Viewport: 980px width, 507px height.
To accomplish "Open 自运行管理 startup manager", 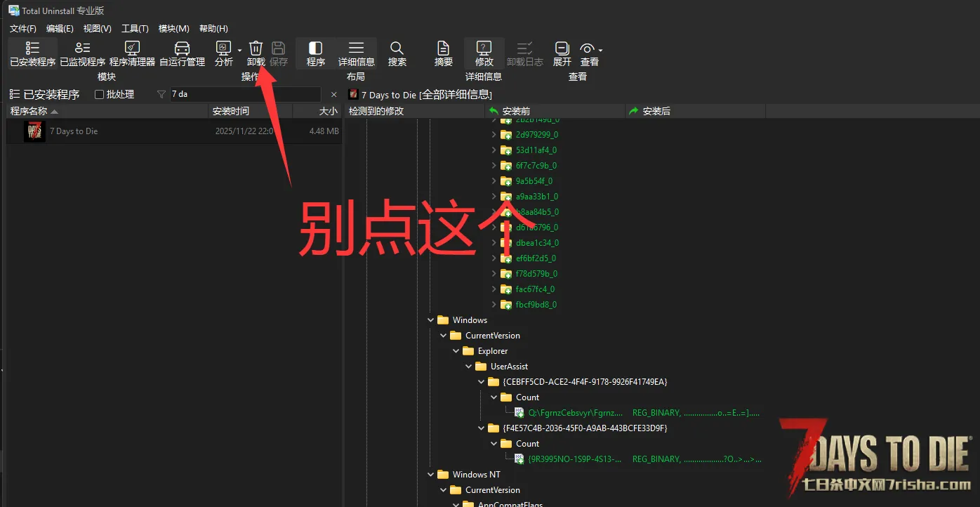I will point(182,53).
